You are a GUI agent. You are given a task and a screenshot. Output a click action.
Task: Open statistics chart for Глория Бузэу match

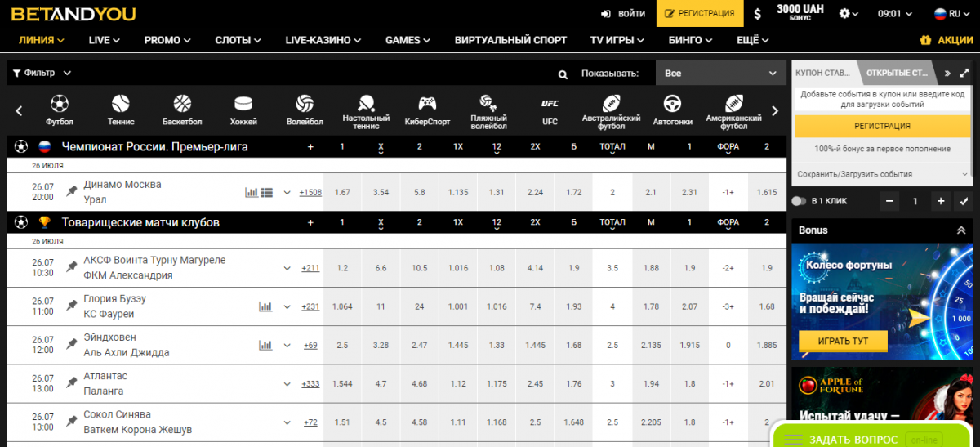tap(265, 306)
